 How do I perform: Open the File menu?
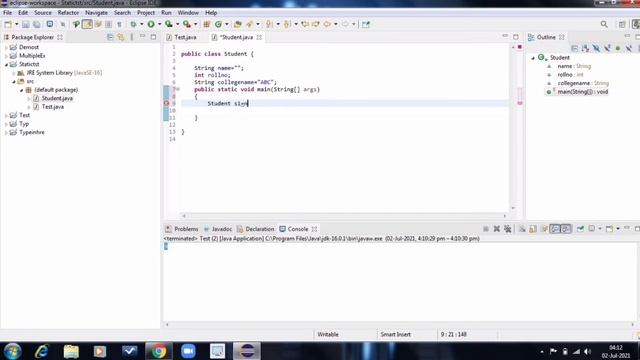pos(8,13)
